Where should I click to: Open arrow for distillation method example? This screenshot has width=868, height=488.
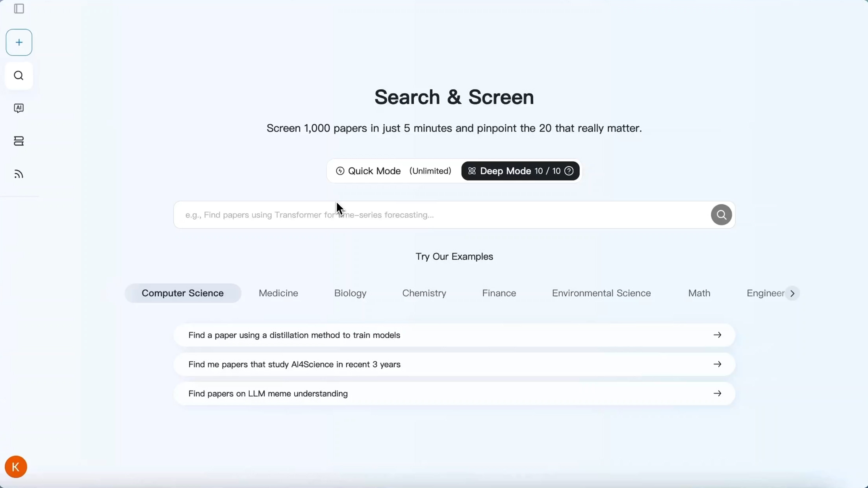click(x=717, y=335)
